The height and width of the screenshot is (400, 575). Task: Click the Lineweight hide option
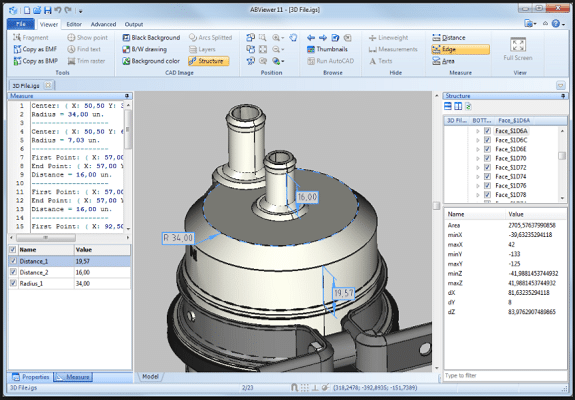(x=388, y=37)
